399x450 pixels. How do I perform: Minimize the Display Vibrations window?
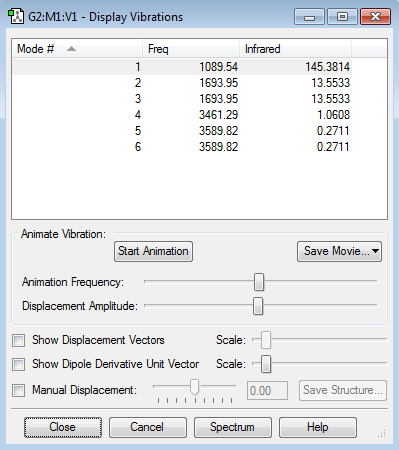coord(309,17)
